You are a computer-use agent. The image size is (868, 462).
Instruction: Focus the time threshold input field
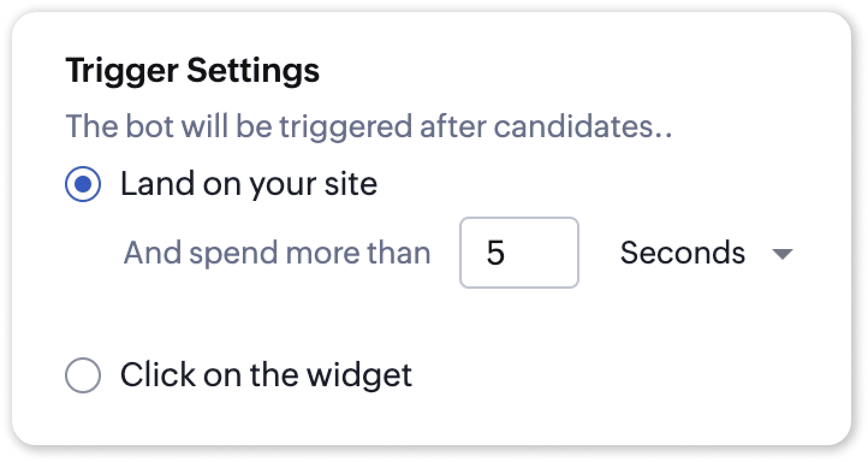(x=519, y=253)
